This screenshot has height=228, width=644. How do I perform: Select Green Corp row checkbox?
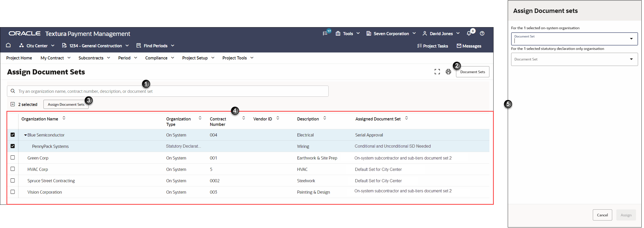(13, 157)
